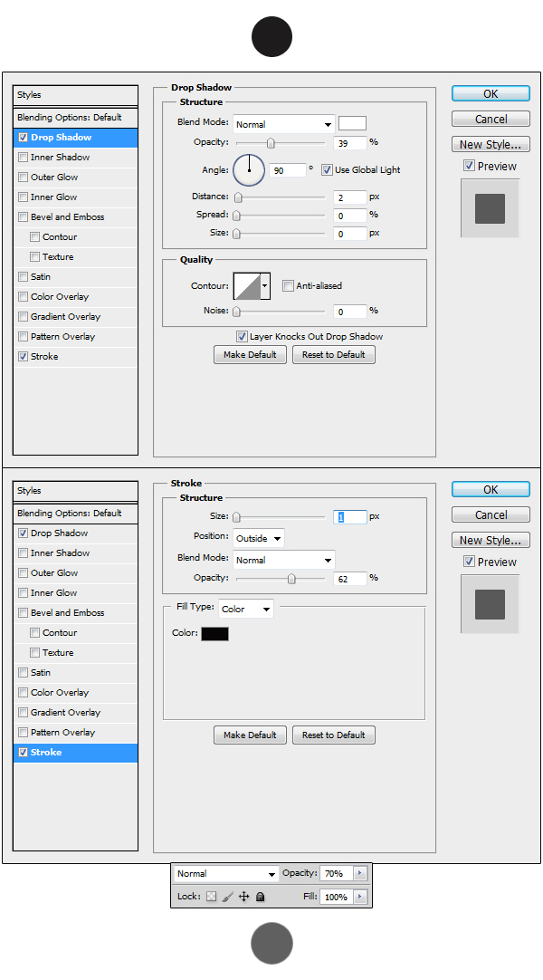Expand the Contour picker arrow
543x980 pixels.
point(265,285)
